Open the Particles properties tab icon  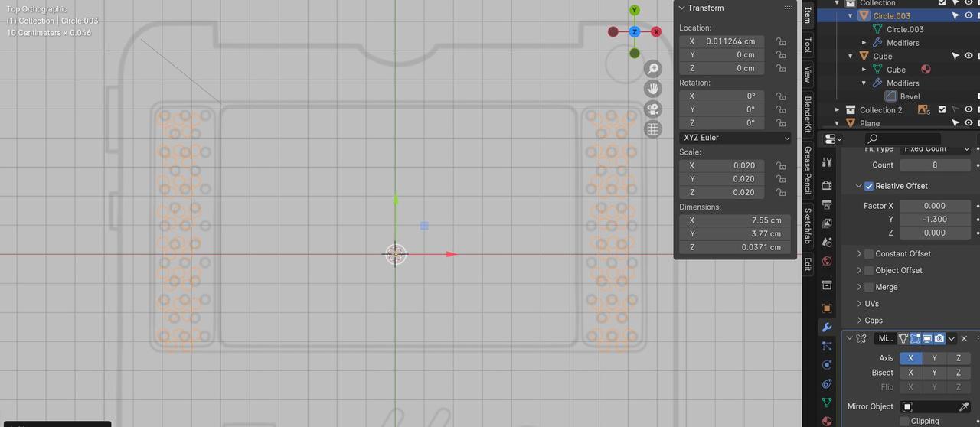[x=827, y=346]
